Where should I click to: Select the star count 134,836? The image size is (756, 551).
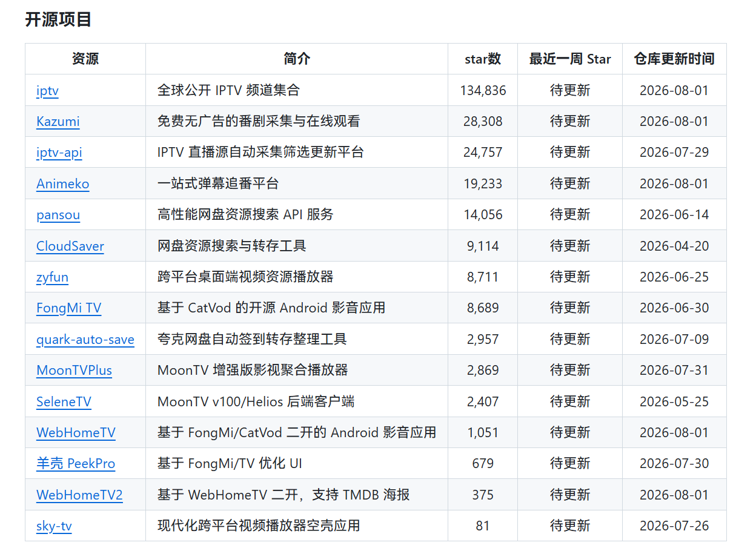click(x=483, y=91)
